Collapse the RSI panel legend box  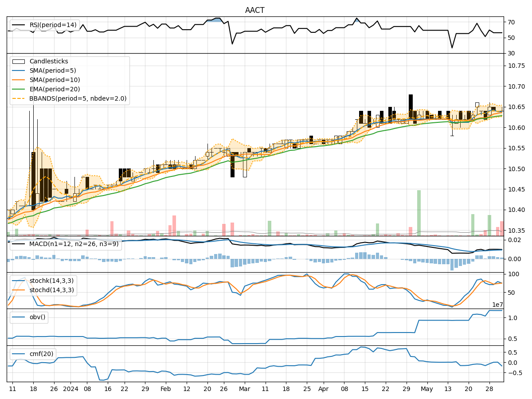(44, 26)
